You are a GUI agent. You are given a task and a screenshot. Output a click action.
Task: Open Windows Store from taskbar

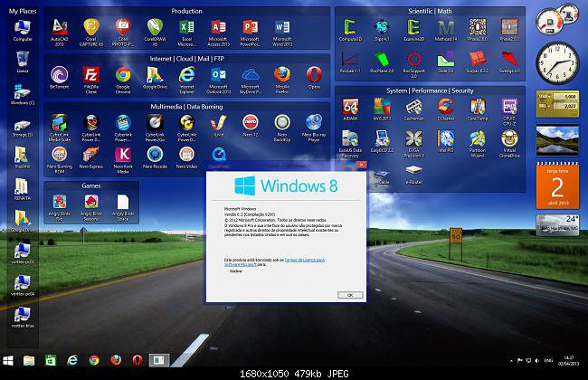(51, 360)
